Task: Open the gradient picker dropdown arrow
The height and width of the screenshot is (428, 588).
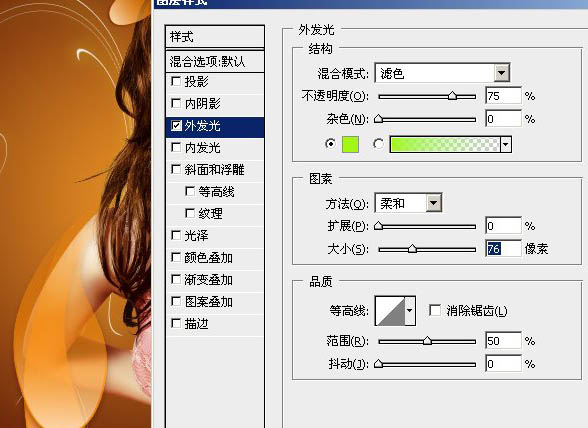Action: click(506, 144)
